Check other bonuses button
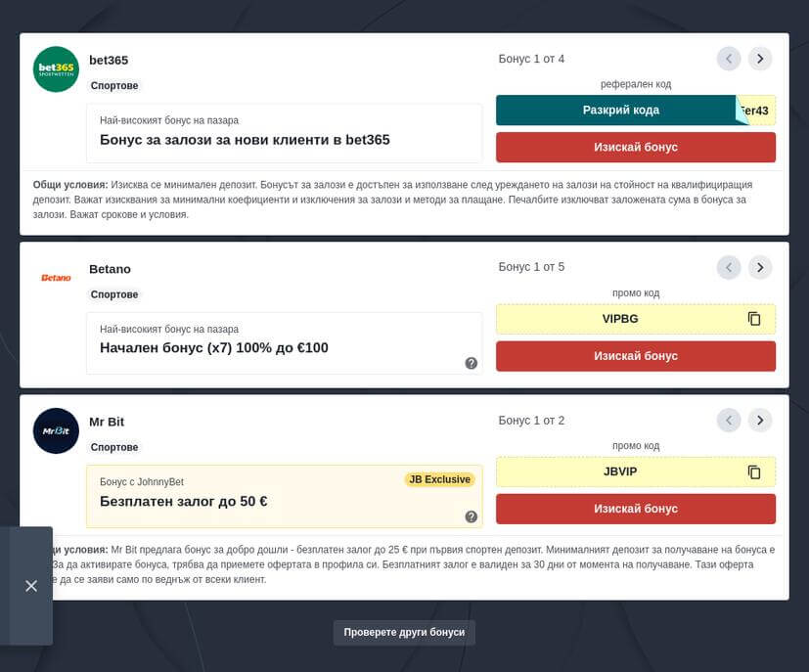Screen dimensions: 809x672 404,632
